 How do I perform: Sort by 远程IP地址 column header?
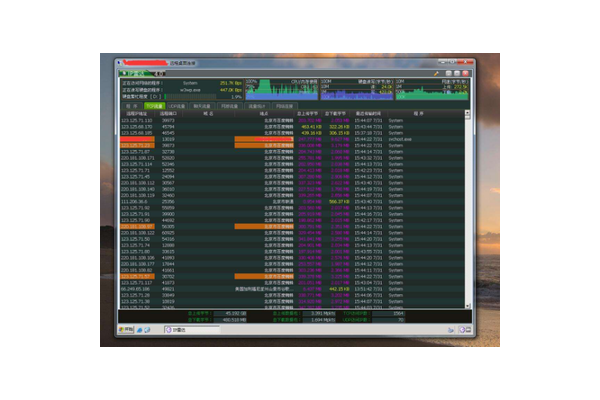133,113
